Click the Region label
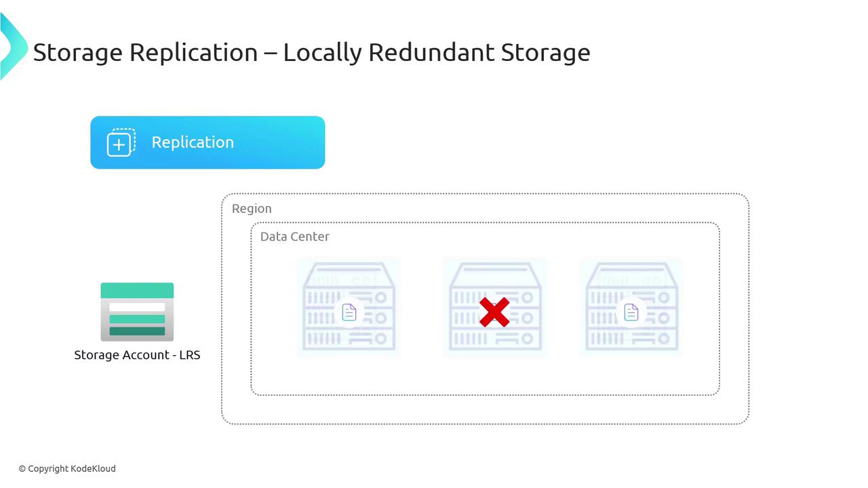Screen dimensions: 868x488 252,209
